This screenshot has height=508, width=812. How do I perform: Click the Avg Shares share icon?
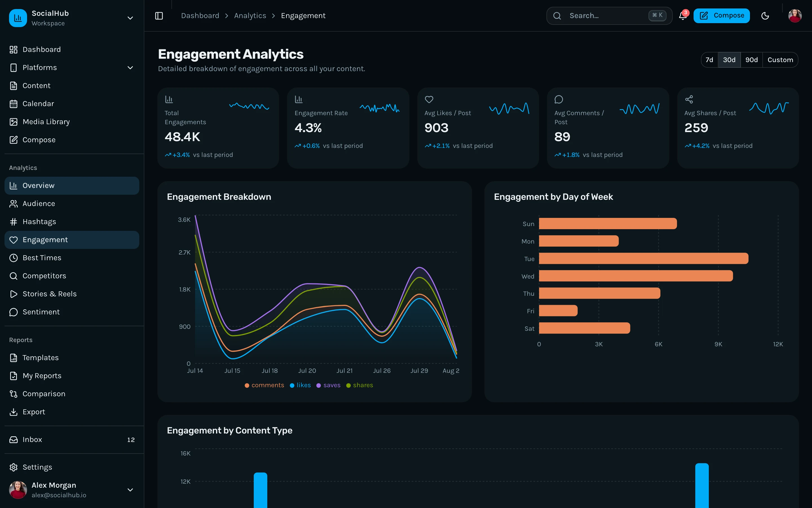click(689, 99)
